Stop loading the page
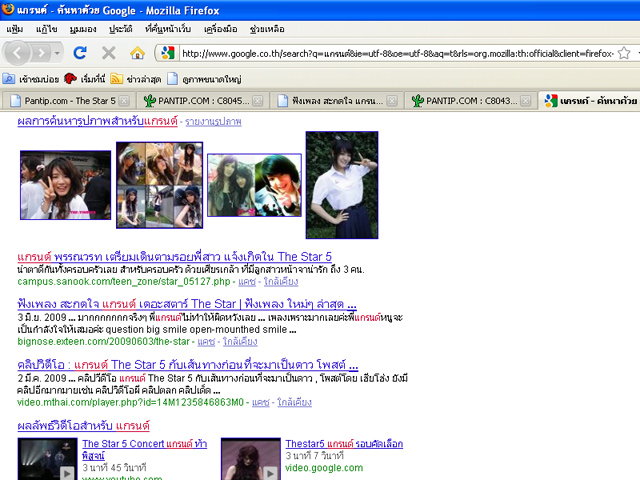 (109, 53)
